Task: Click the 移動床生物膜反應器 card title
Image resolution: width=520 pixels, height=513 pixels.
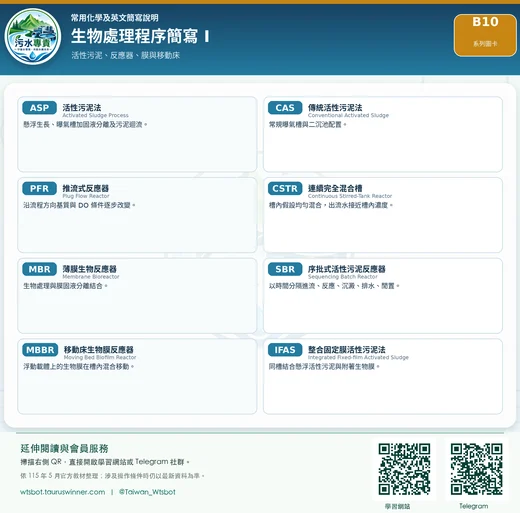Action: tap(99, 349)
